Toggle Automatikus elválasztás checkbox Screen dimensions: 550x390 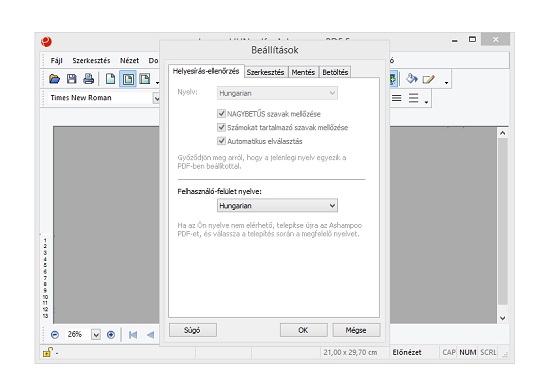(x=221, y=141)
